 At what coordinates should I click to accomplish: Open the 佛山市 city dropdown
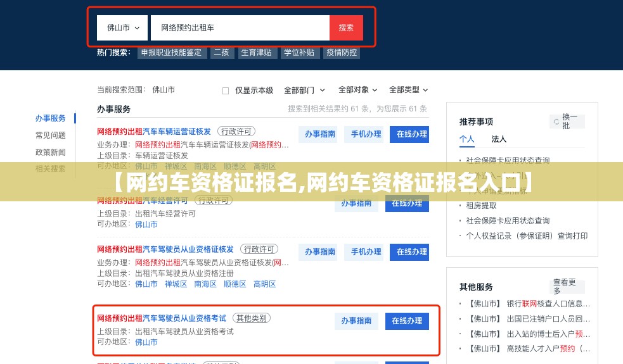coord(122,28)
